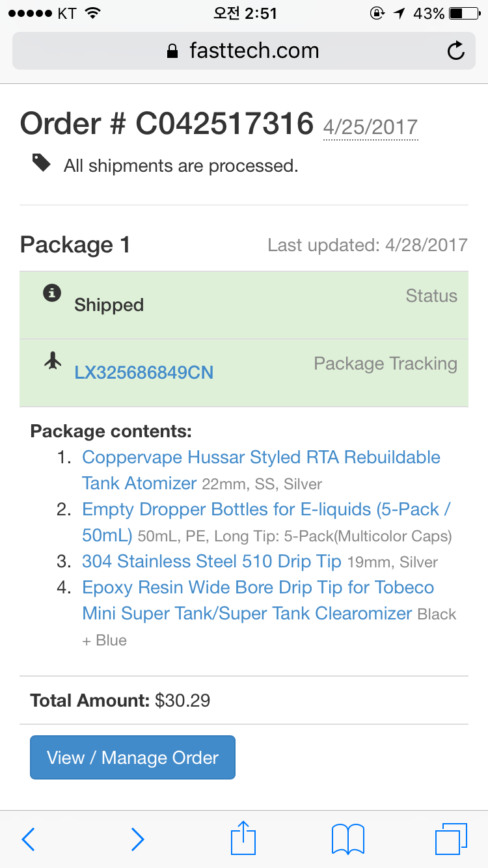
Task: Tap the battery indicator in status bar
Action: tap(465, 13)
